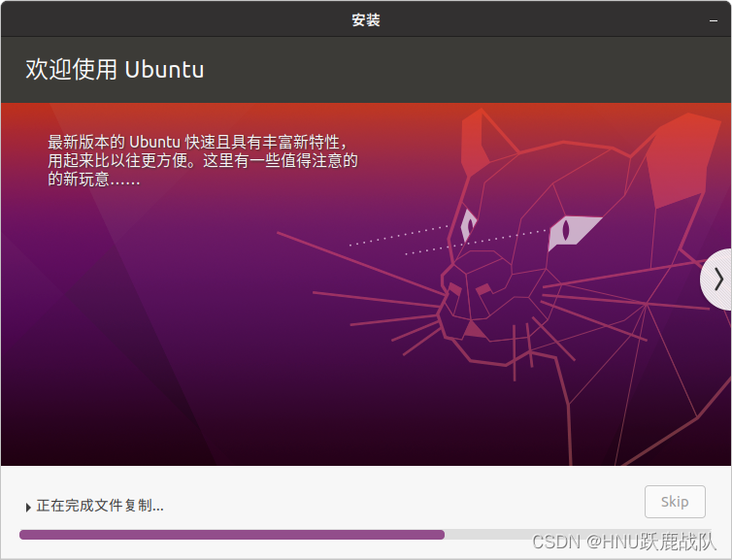This screenshot has height=560, width=732.
Task: Click the CSDN @HNU跃鹿战队 watermark text
Action: (624, 542)
